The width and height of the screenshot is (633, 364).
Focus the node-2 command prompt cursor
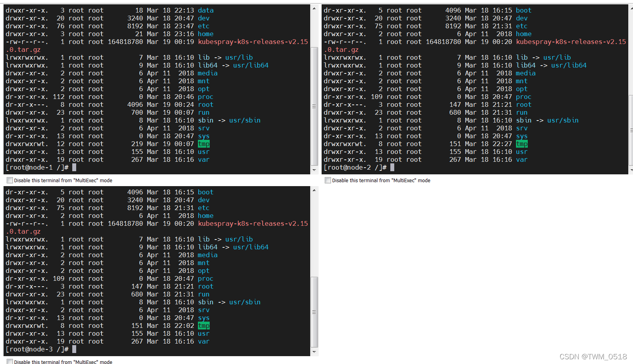[392, 168]
